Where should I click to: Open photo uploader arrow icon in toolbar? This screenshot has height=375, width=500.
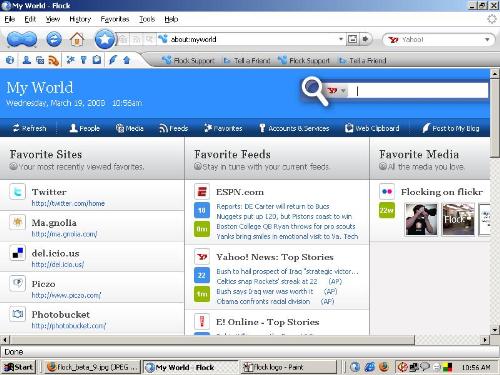point(127,60)
